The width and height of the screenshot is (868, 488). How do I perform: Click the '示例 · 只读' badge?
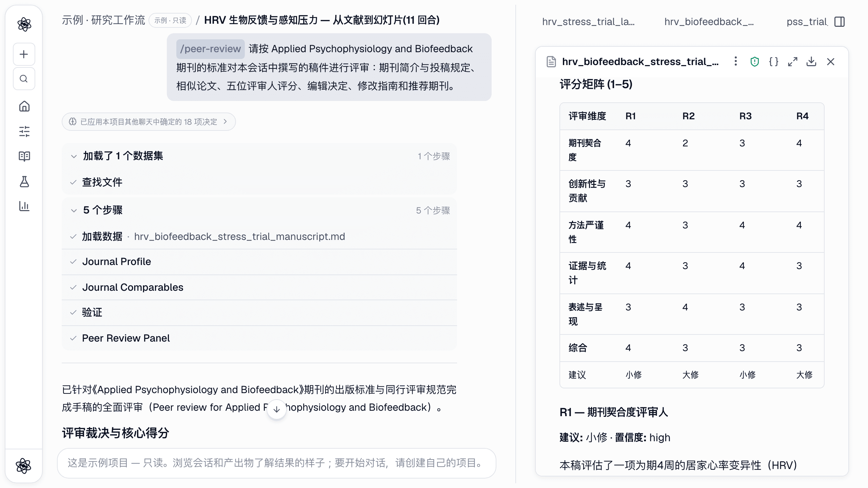tap(171, 20)
